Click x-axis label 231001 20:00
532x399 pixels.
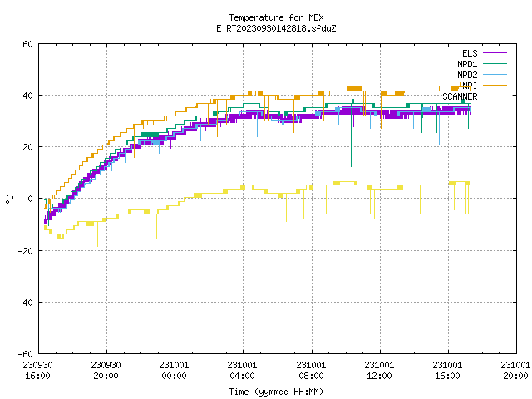pos(515,371)
